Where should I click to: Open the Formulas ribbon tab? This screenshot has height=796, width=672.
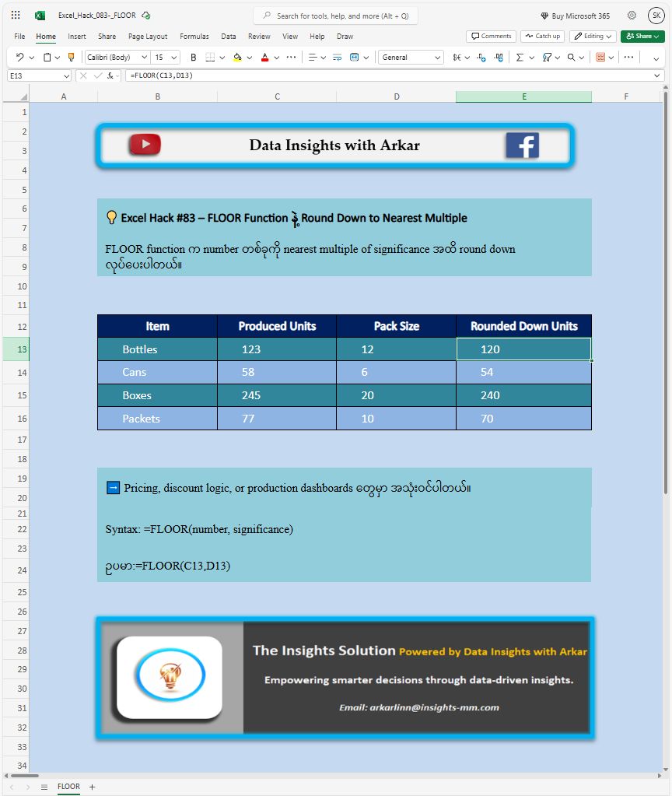(x=194, y=37)
